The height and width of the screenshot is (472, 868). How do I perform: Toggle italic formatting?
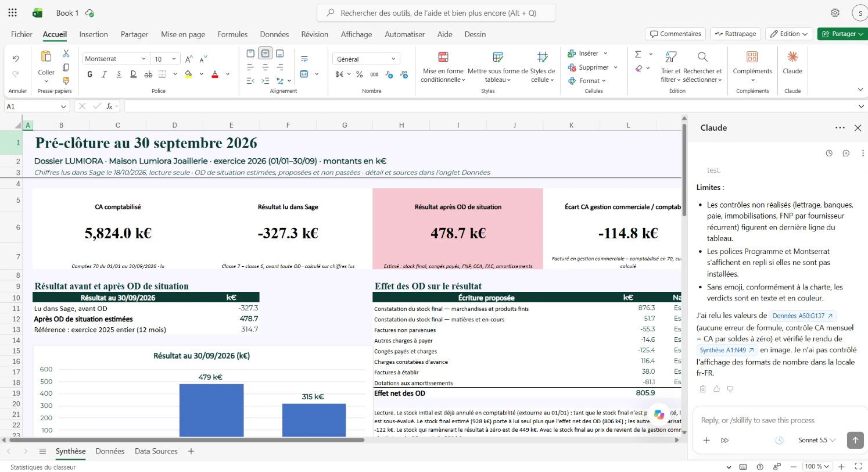(x=105, y=74)
